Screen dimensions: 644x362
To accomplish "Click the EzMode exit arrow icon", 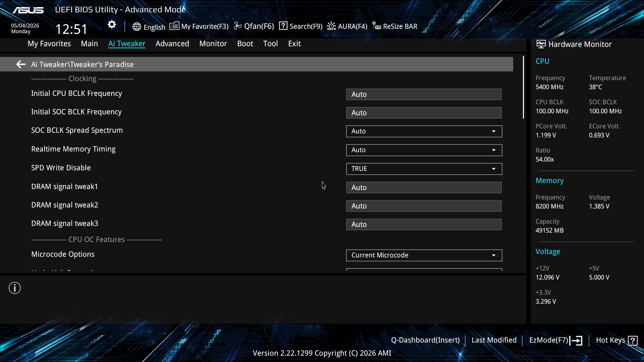I will tap(576, 341).
